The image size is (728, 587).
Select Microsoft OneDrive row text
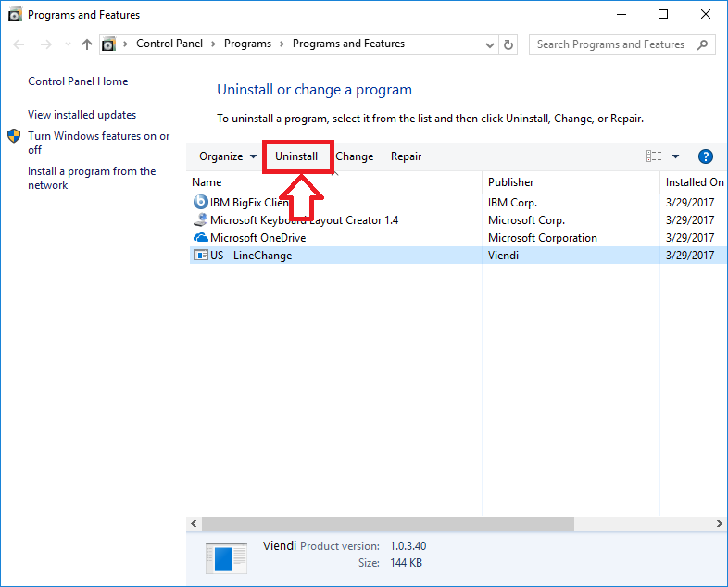point(258,238)
